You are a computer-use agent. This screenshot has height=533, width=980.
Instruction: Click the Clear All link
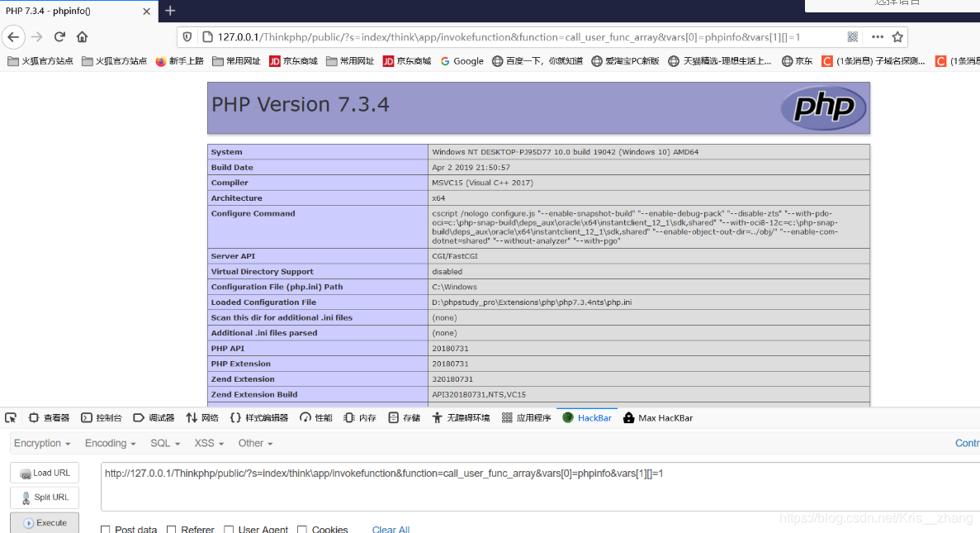tap(391, 529)
